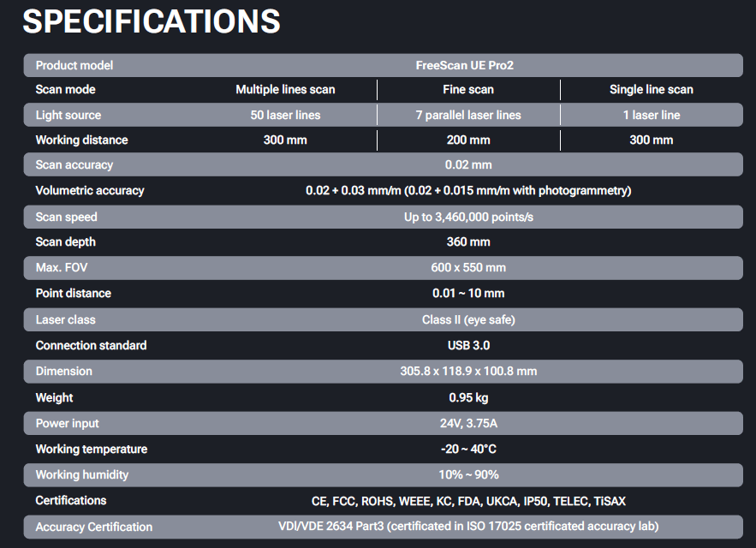Click the '1 laser line' value
Screen dimensions: 756x548
(651, 115)
